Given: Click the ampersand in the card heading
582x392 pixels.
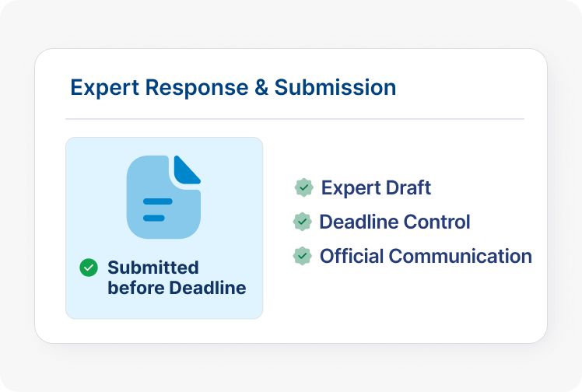Looking at the screenshot, I should (261, 87).
